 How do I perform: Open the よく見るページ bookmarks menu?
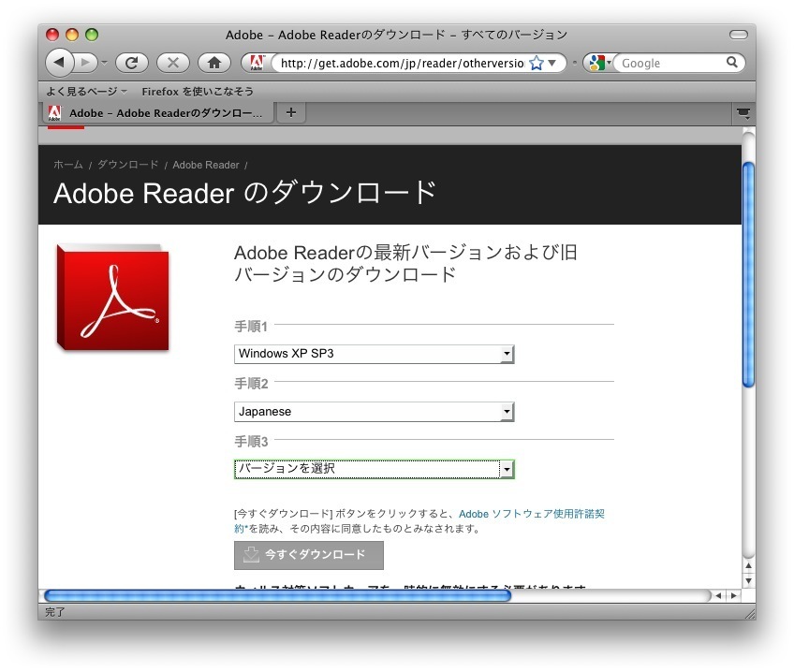pos(86,92)
